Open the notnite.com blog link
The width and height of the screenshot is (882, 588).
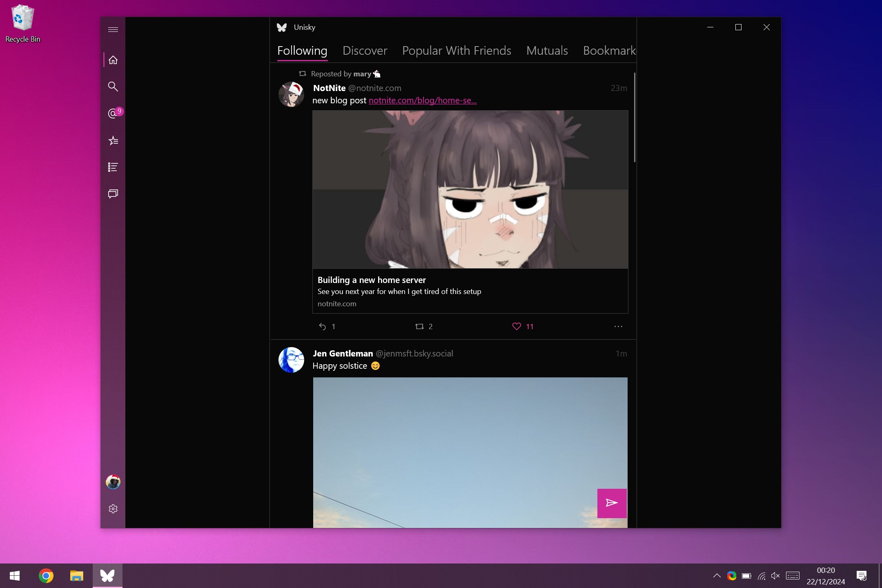tap(422, 100)
